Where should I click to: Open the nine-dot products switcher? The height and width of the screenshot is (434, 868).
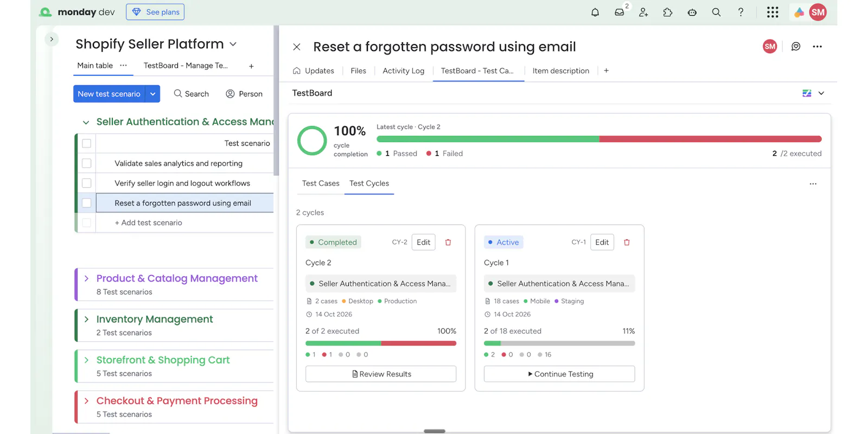pos(773,12)
